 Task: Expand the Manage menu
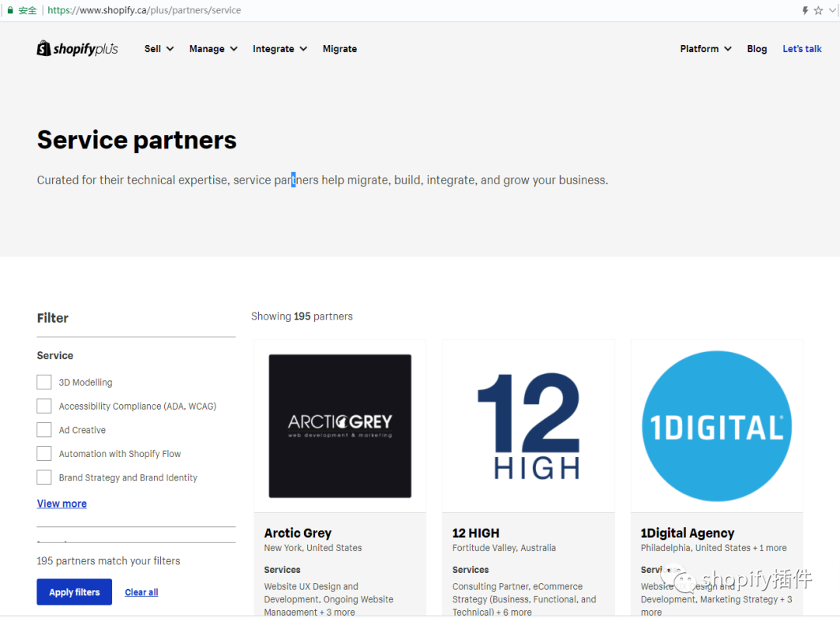tap(213, 49)
